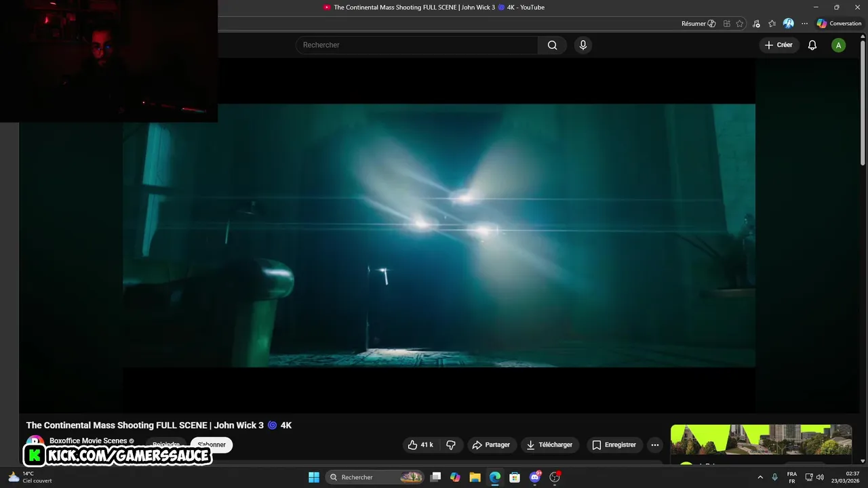The width and height of the screenshot is (868, 488).
Task: Change the FRA keyboard language
Action: [792, 477]
